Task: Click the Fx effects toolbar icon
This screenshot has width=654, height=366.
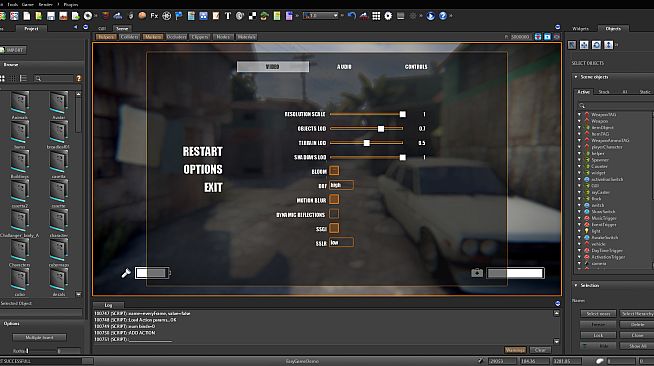Action: coord(154,16)
